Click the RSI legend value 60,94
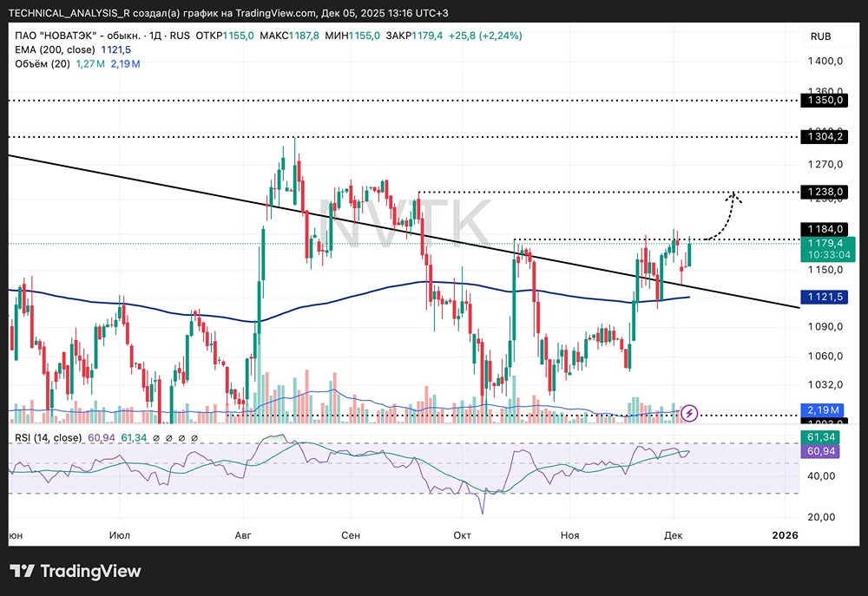This screenshot has height=596, width=868. [102, 438]
